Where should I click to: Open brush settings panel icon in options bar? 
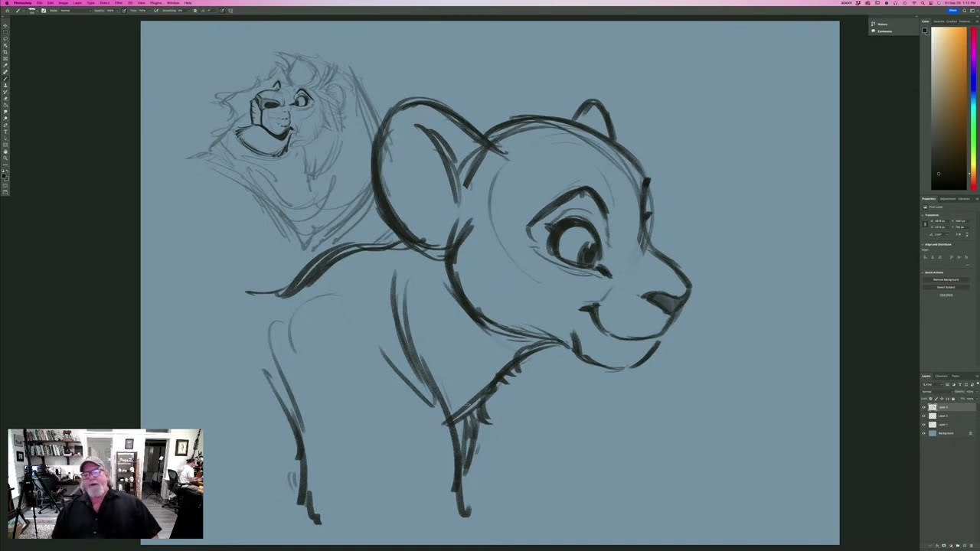(x=44, y=10)
